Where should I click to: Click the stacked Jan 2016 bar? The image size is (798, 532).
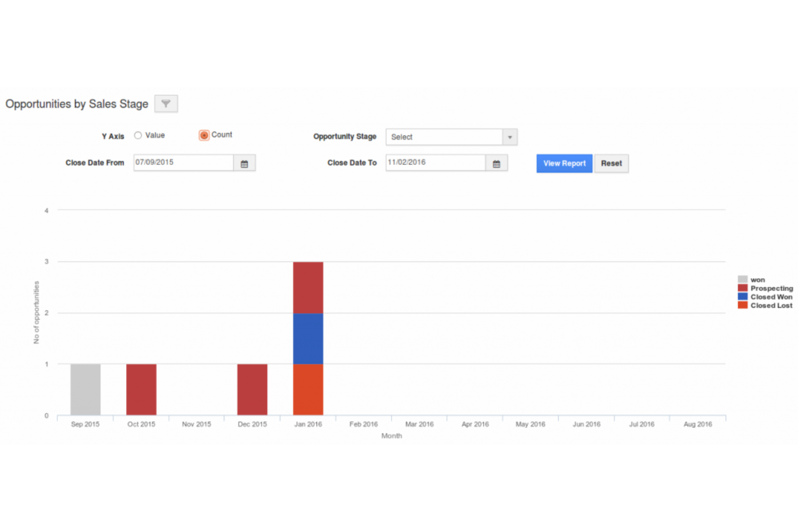point(307,337)
